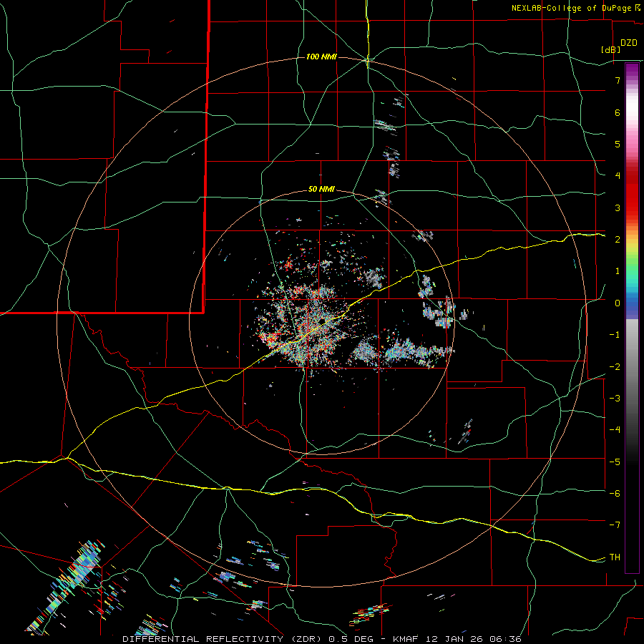The width and height of the screenshot is (644, 644).
Task: Click the KMAF radar site identifier
Action: [x=406, y=639]
